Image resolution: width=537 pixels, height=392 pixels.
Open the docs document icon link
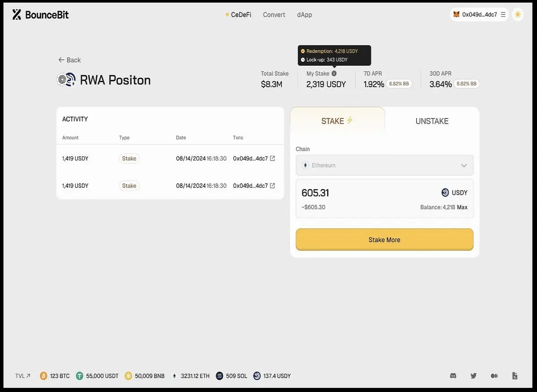click(x=515, y=376)
